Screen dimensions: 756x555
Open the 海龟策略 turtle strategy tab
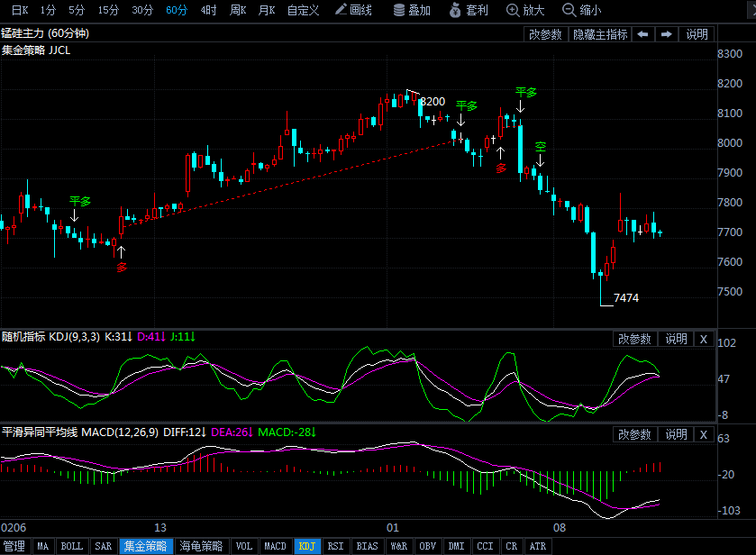coord(200,545)
